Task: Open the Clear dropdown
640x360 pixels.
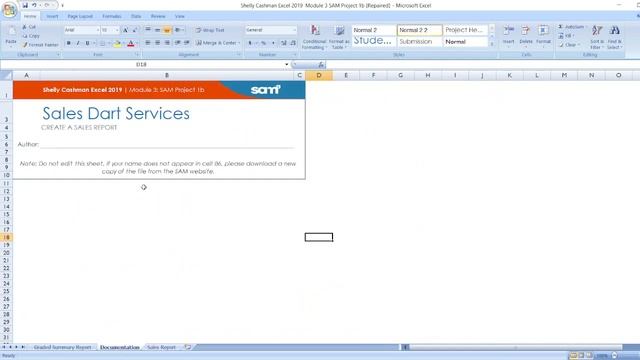Action: tap(569, 45)
